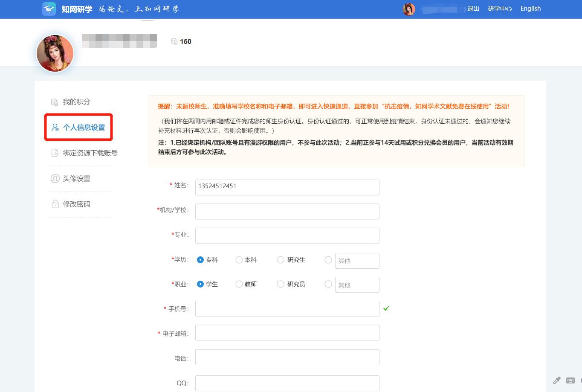582x392 pixels.
Task: Click the 知网研学 brand title text
Action: tap(77, 9)
